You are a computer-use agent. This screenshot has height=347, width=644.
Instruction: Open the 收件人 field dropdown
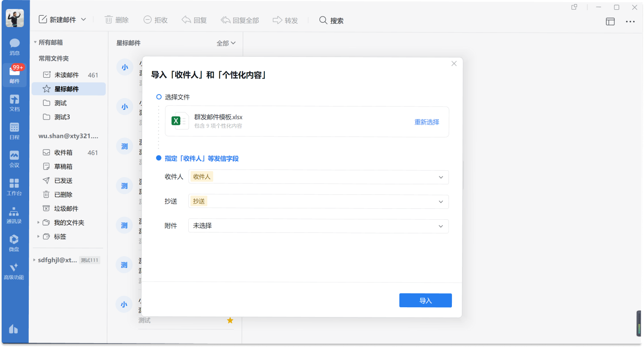click(x=440, y=177)
